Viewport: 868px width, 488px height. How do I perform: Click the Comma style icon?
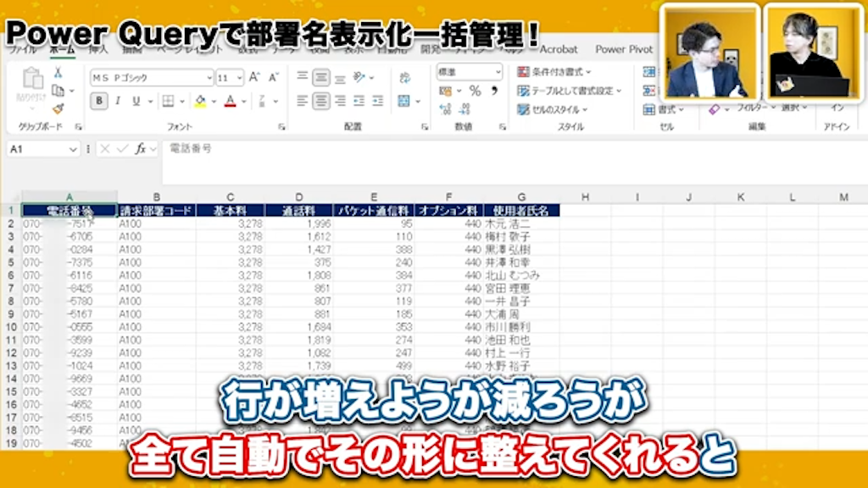coord(495,91)
